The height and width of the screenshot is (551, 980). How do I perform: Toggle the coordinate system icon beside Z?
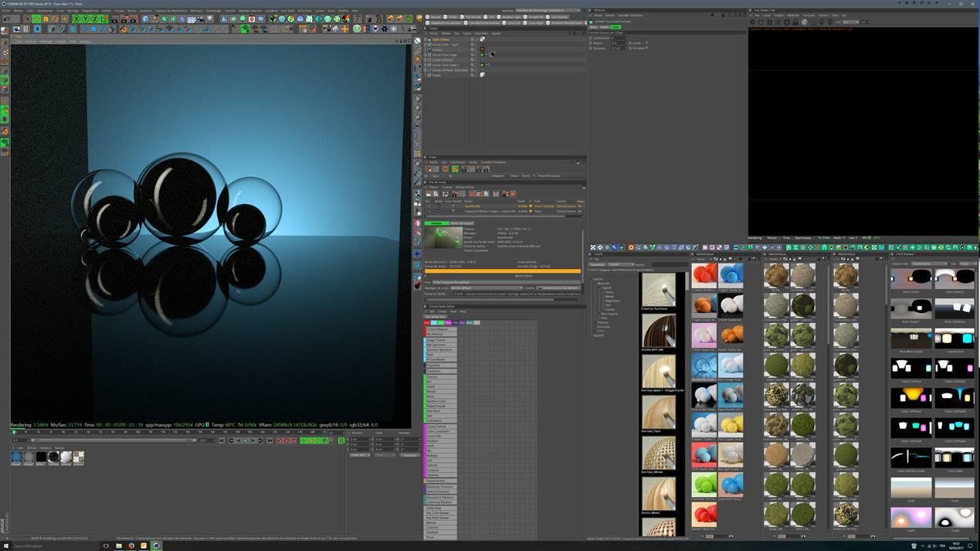(103, 19)
